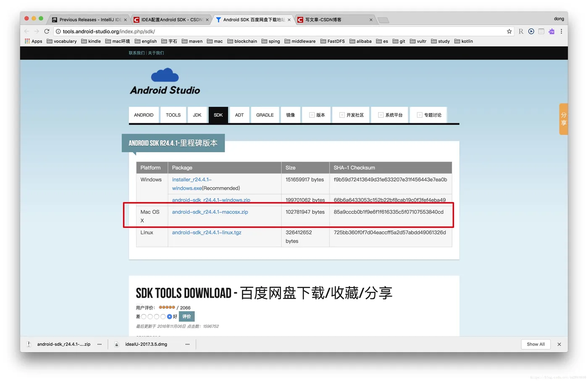588x381 pixels.
Task: Open the kindle bookmarks folder
Action: coord(91,41)
